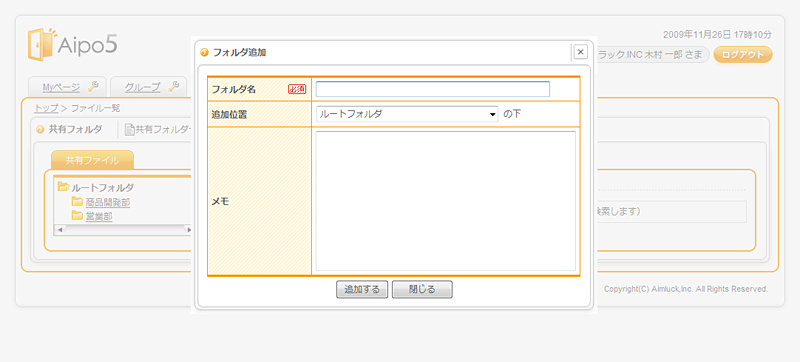Viewport: 800px width, 362px height.
Task: Click the date 2009年11月26日 17時10分
Action: tap(717, 35)
